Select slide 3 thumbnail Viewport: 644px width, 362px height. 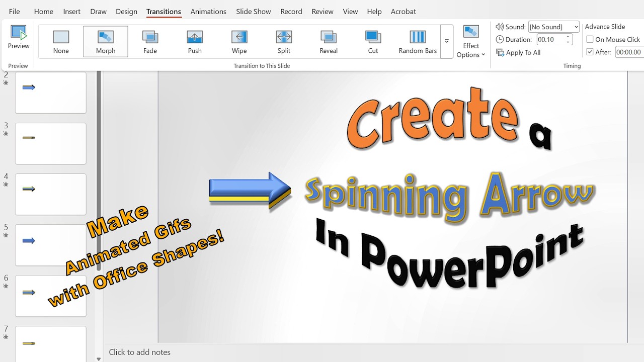click(x=51, y=143)
